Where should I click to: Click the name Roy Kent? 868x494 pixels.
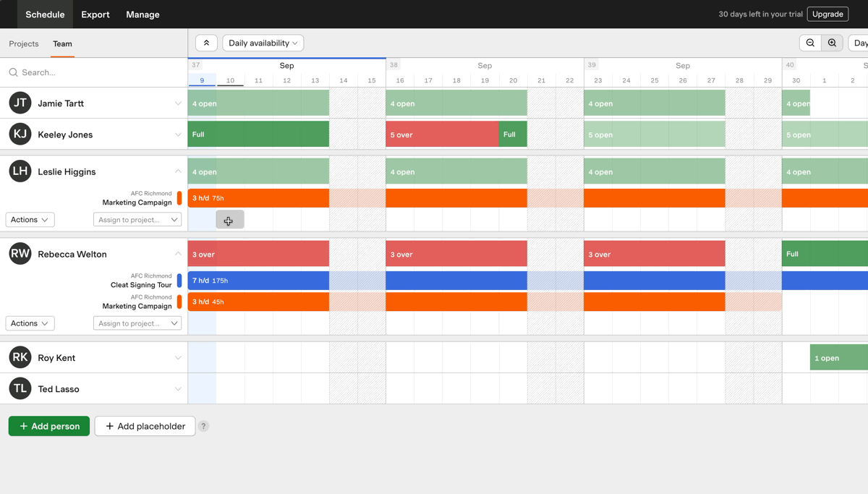(x=56, y=358)
